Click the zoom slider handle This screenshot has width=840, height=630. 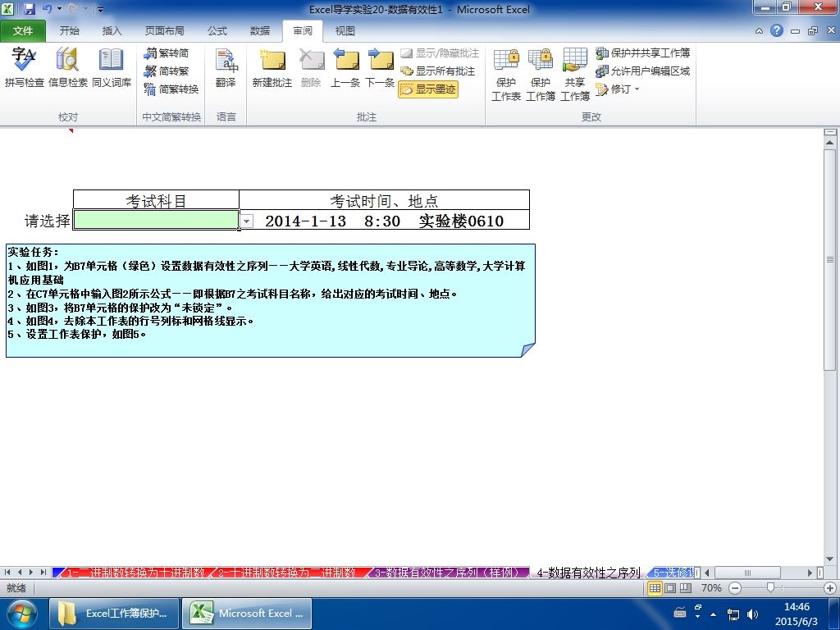(x=770, y=587)
